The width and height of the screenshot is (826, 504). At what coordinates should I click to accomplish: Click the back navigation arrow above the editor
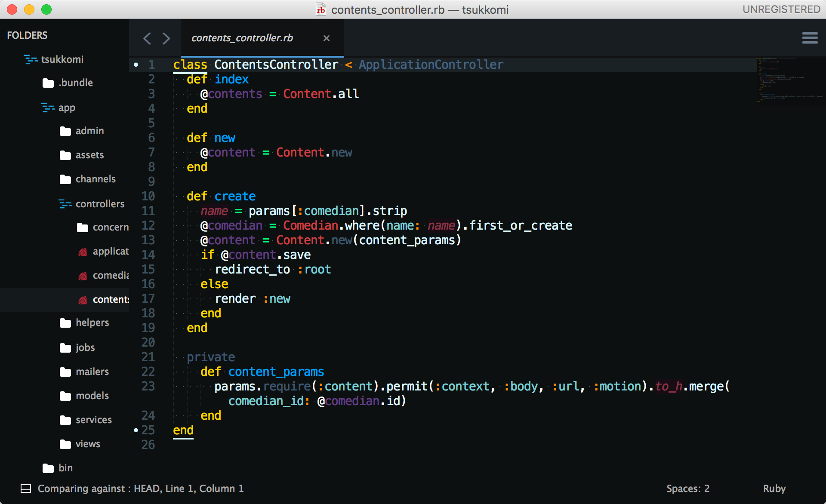(147, 38)
